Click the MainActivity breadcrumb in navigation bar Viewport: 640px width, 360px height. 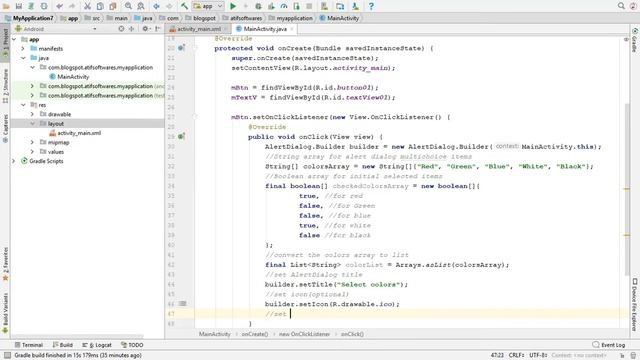[339, 18]
